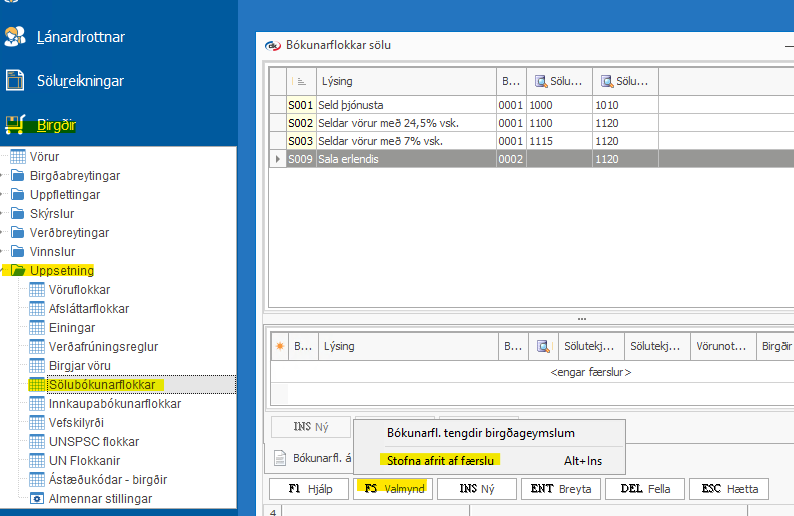
Task: Click the Birgðir forklift icon
Action: click(x=15, y=125)
